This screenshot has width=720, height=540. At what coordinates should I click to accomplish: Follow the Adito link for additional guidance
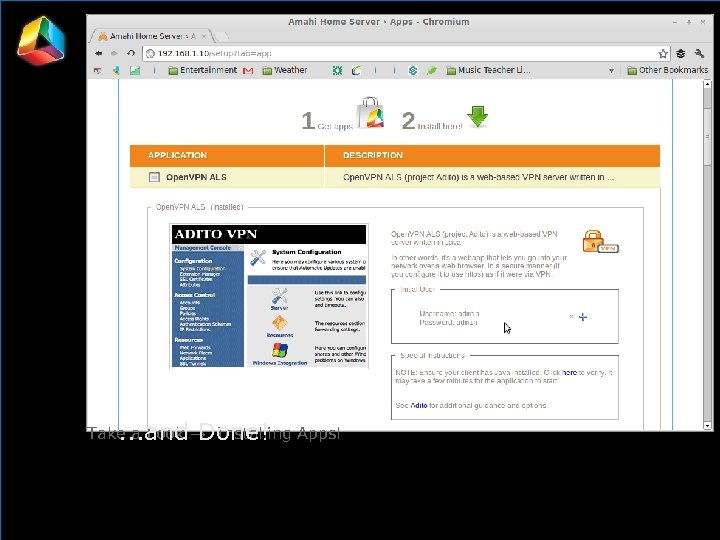pyautogui.click(x=419, y=405)
